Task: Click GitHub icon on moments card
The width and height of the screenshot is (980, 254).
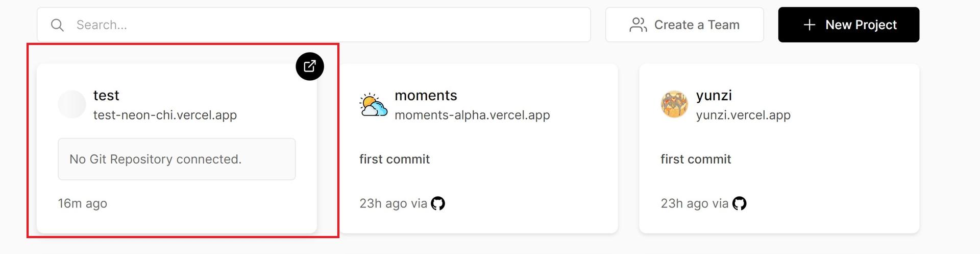Action: [438, 203]
